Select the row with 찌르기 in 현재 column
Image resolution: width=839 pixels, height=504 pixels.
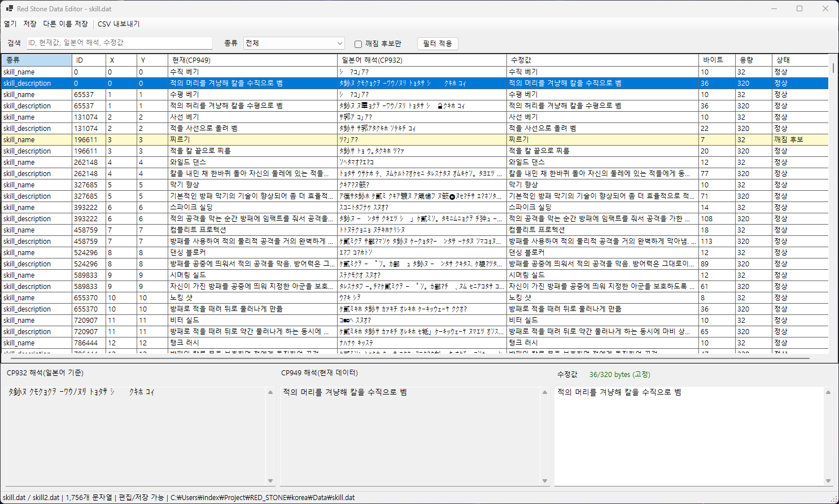pyautogui.click(x=415, y=139)
